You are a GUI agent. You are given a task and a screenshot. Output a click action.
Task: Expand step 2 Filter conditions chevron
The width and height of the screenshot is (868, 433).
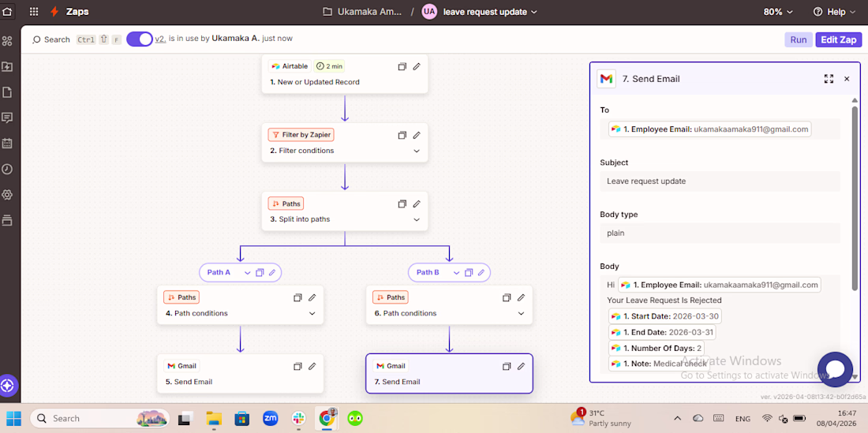click(417, 151)
